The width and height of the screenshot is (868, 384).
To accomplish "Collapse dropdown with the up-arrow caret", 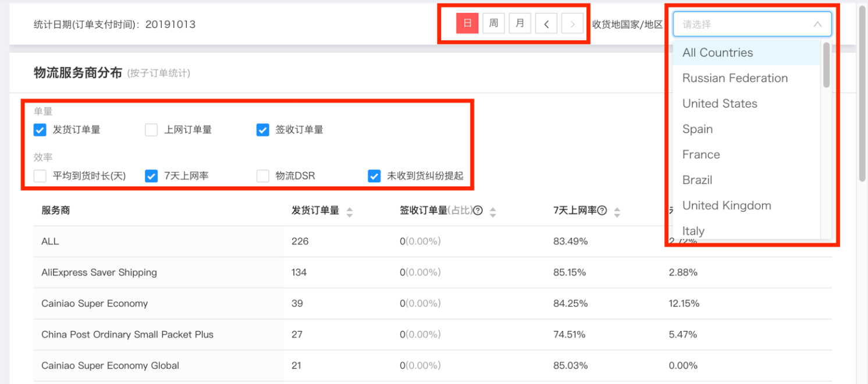I will point(817,24).
